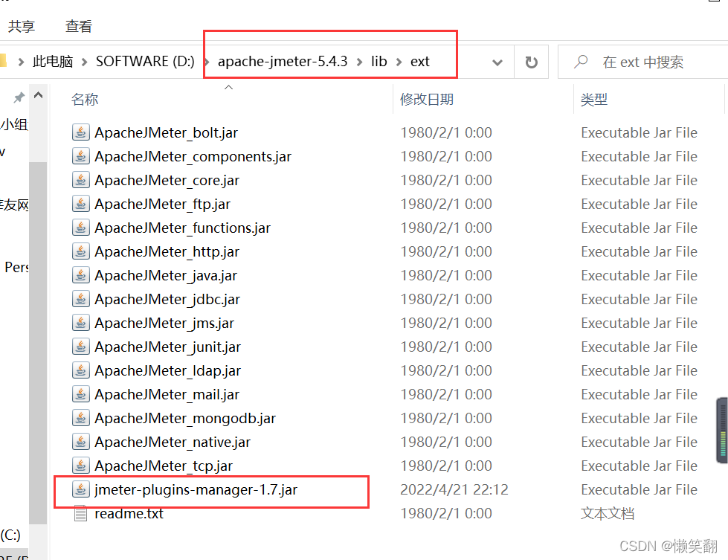Click the jar icon of ApacheJMeter_mail.jar

pos(81,394)
